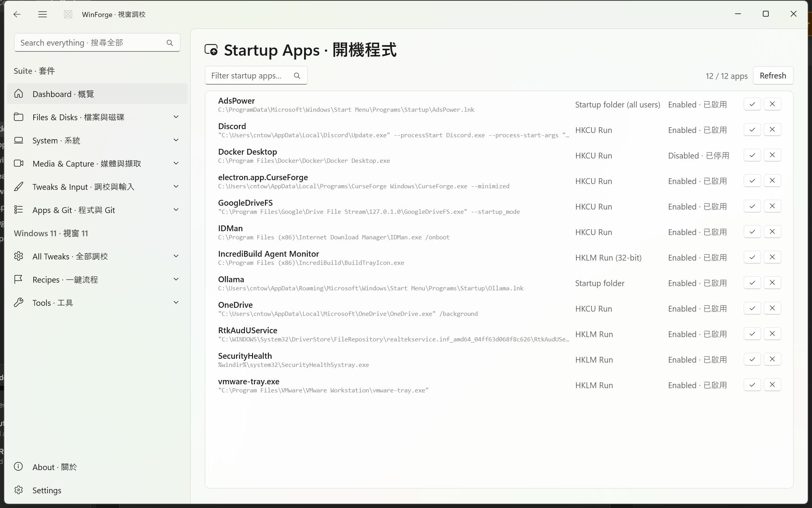Refresh the startup apps list
This screenshot has width=812, height=508.
773,75
